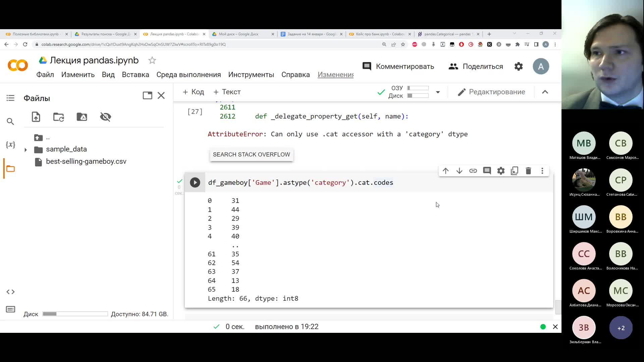Mirror cell in tab
This screenshot has height=362, width=644.
click(x=515, y=171)
